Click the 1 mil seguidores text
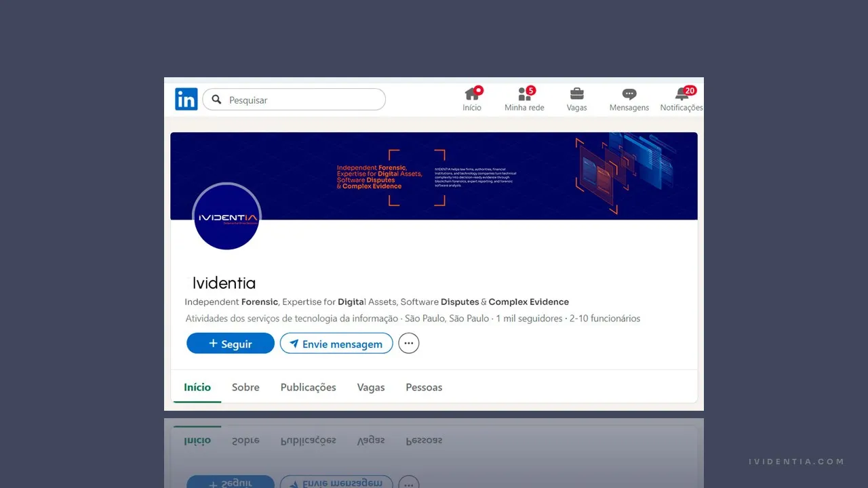The height and width of the screenshot is (488, 868). coord(530,319)
